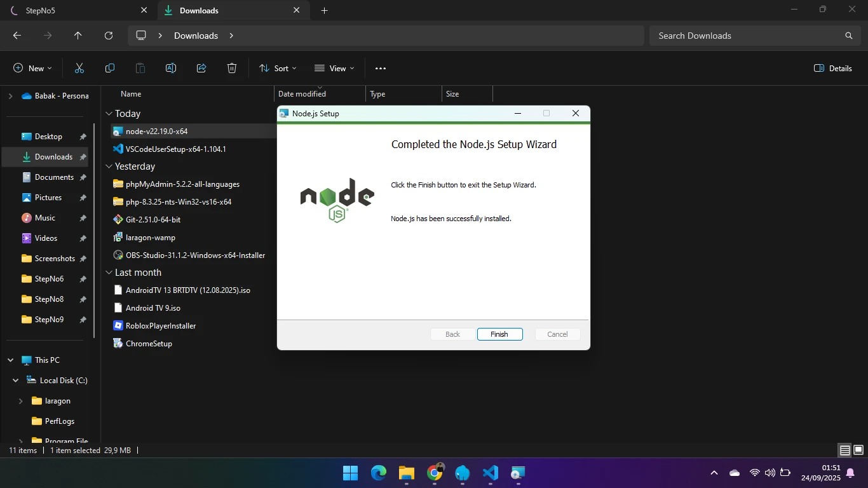Open the New item menu button

(x=32, y=68)
